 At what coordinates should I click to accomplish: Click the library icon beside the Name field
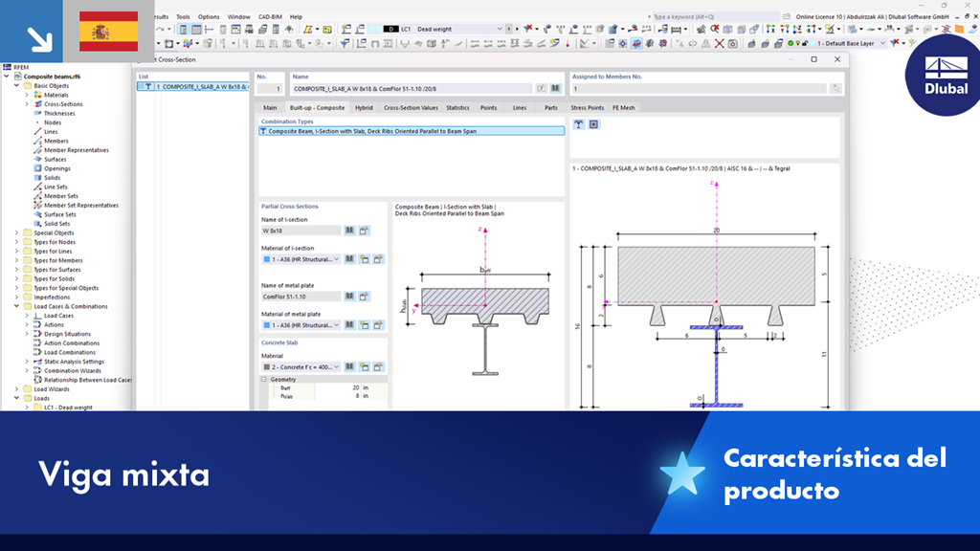coord(555,89)
